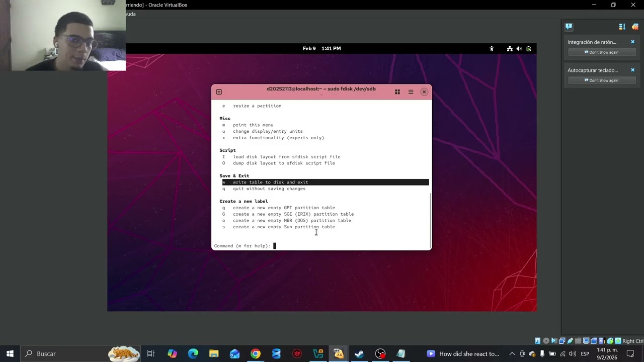Open taskbar volume icon
The width and height of the screenshot is (644, 362).
pyautogui.click(x=573, y=353)
